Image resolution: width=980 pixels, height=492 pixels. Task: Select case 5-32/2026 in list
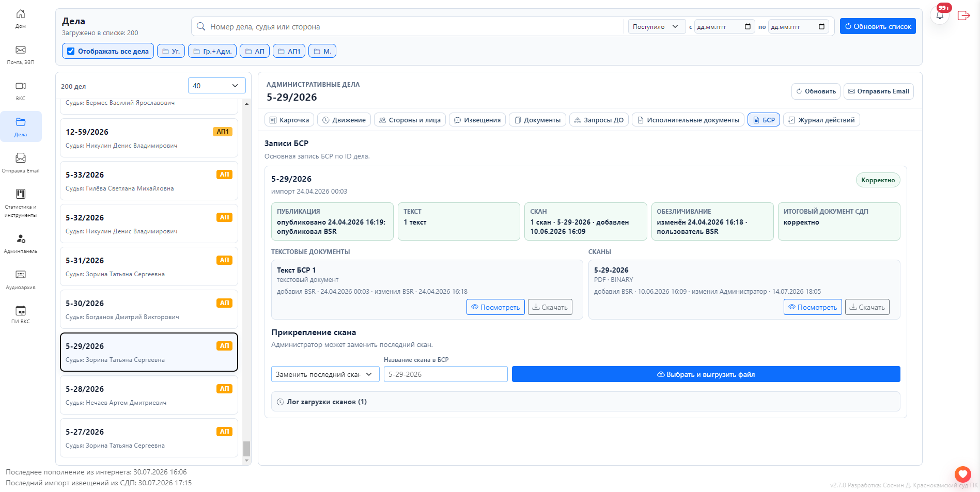tap(149, 224)
